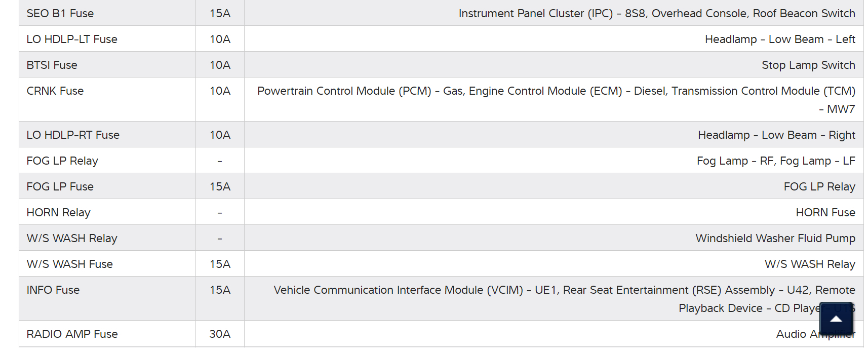Click the CRNK Fuse name cell

pos(55,91)
